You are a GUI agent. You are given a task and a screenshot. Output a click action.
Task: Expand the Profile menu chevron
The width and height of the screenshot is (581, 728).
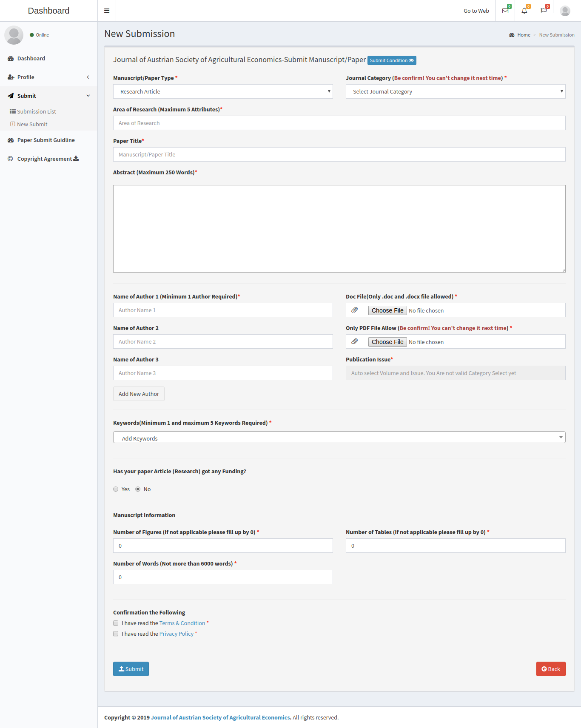click(x=88, y=77)
